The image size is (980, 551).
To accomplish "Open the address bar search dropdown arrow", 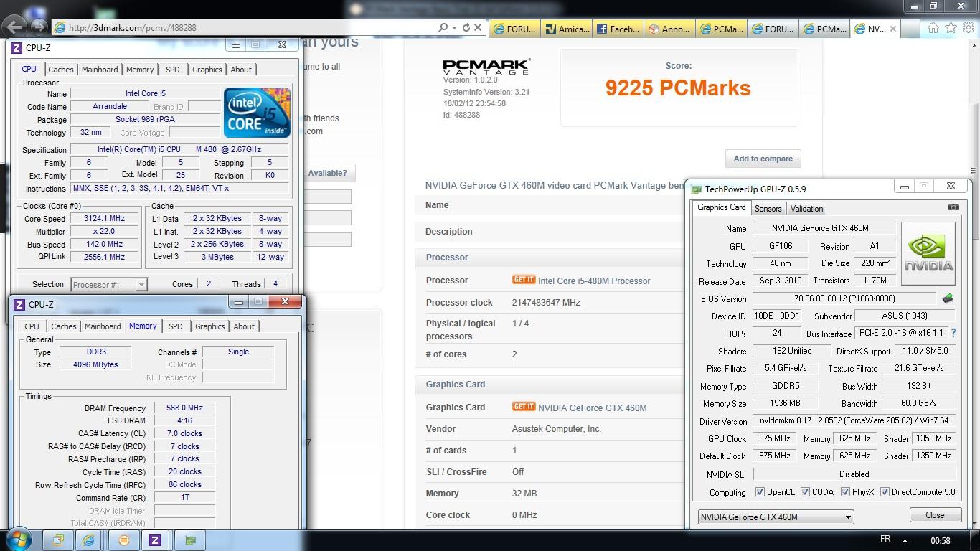I will click(x=455, y=27).
